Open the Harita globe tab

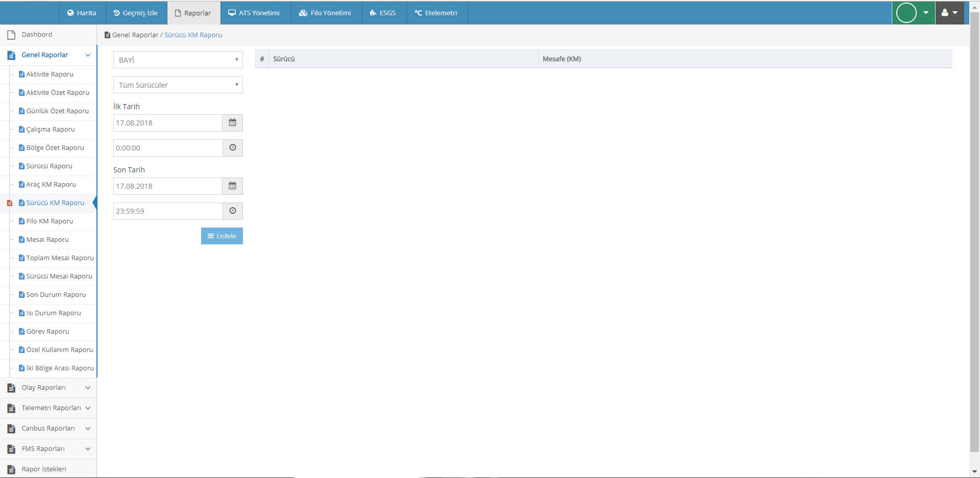(82, 13)
